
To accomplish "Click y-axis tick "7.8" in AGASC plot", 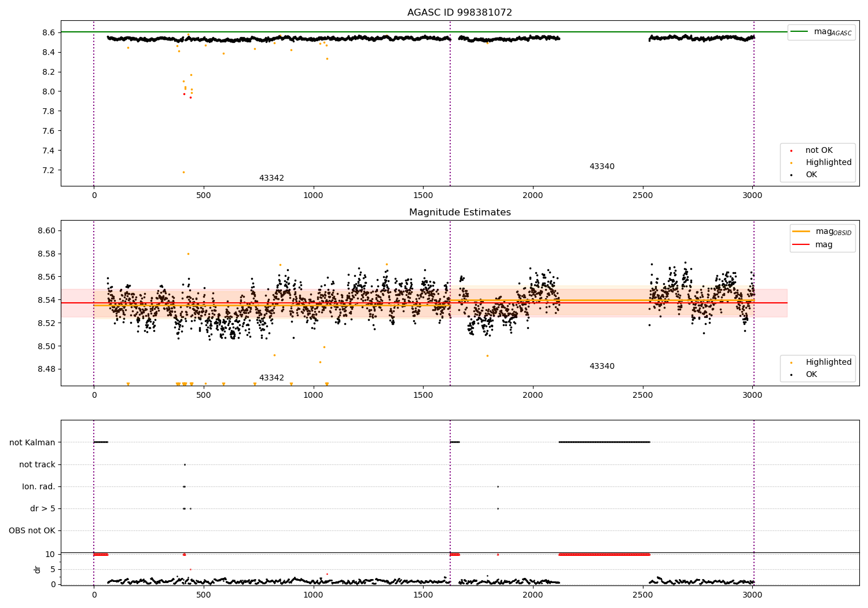I will pyautogui.click(x=49, y=111).
